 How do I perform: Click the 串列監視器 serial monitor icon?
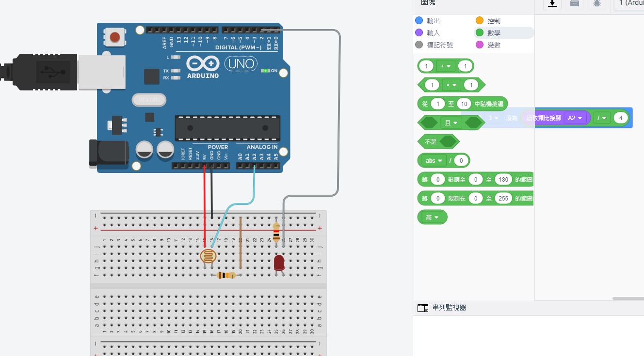pyautogui.click(x=422, y=308)
